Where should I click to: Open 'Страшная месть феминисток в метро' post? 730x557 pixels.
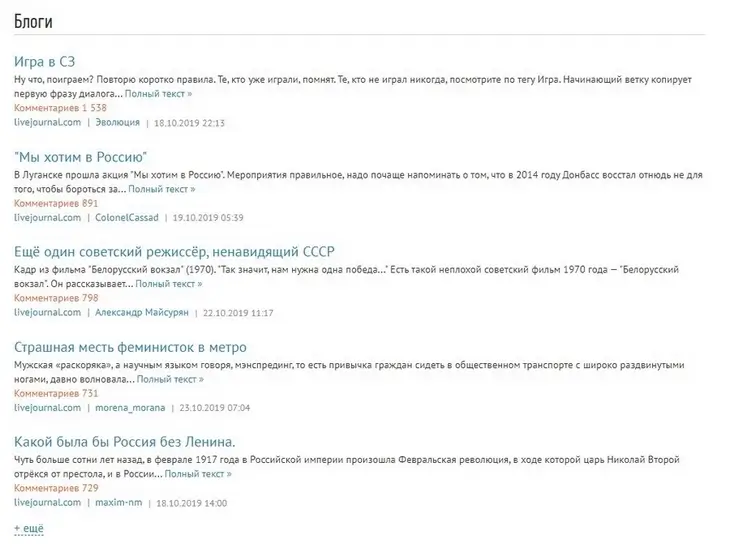pos(130,347)
